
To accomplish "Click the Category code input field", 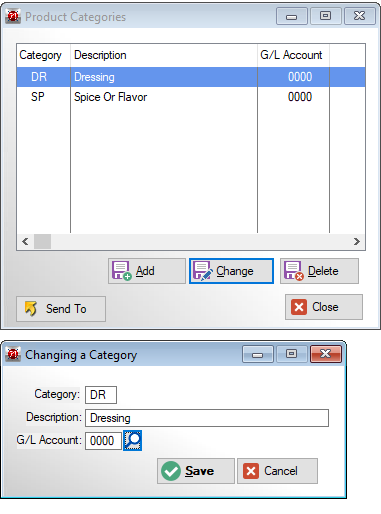I will click(101, 395).
